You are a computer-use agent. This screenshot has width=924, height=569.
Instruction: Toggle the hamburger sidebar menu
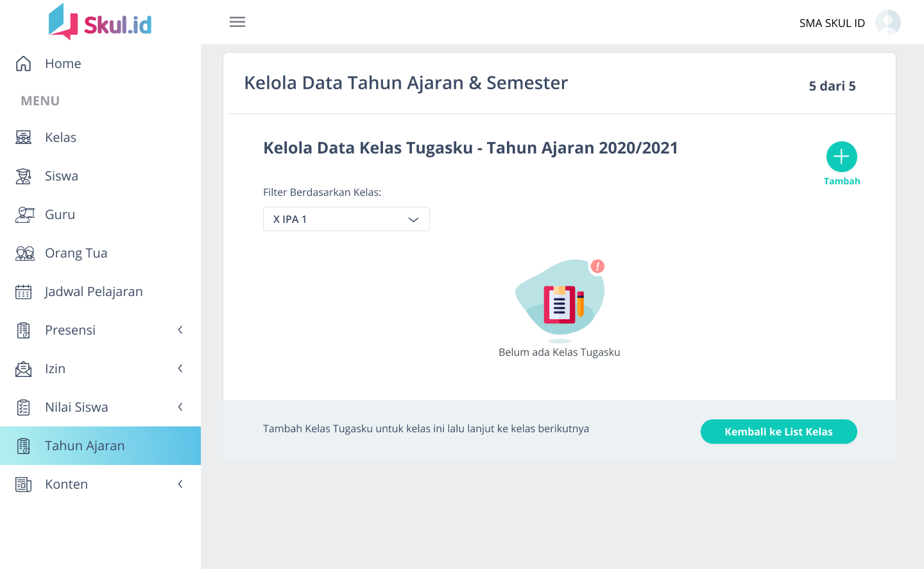237,22
